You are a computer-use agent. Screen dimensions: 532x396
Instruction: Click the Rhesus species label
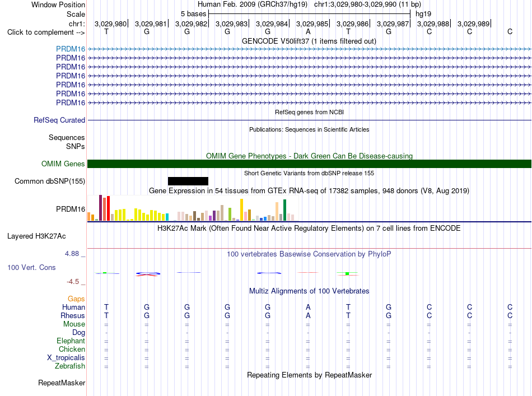73,315
